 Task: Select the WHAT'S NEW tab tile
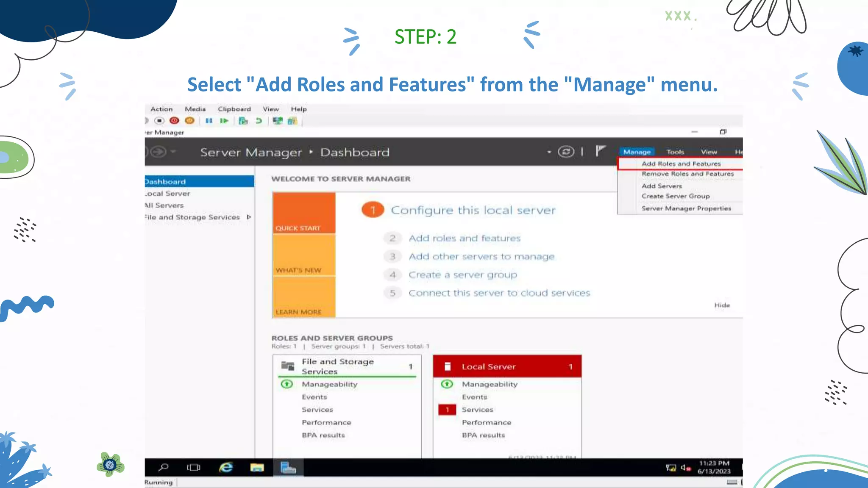point(304,255)
